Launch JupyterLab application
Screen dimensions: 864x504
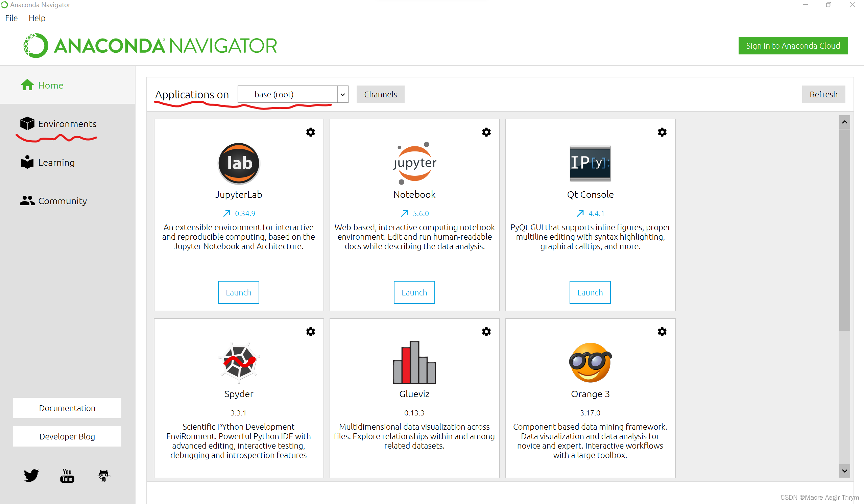tap(238, 292)
